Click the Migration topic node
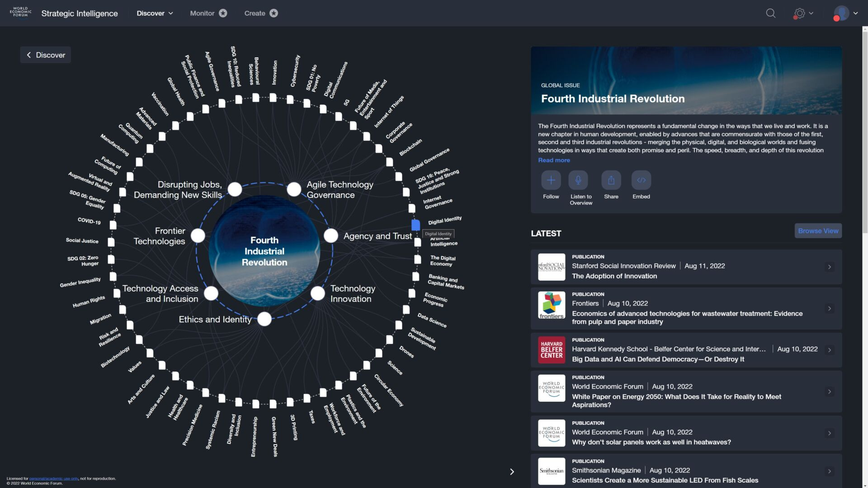Image resolution: width=868 pixels, height=488 pixels. (123, 310)
